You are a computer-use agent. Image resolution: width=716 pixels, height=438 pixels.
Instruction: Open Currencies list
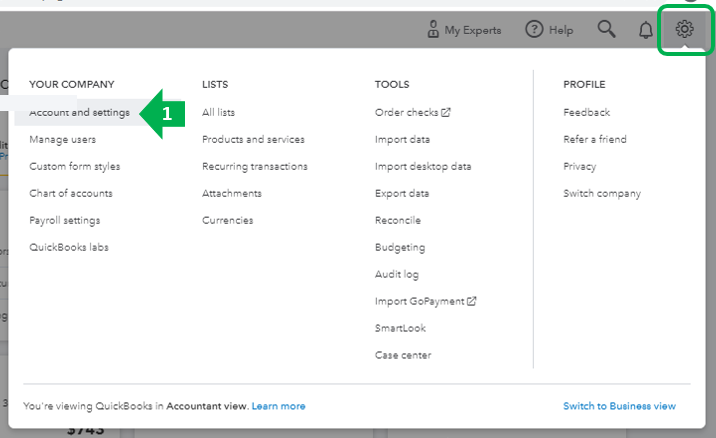click(227, 220)
